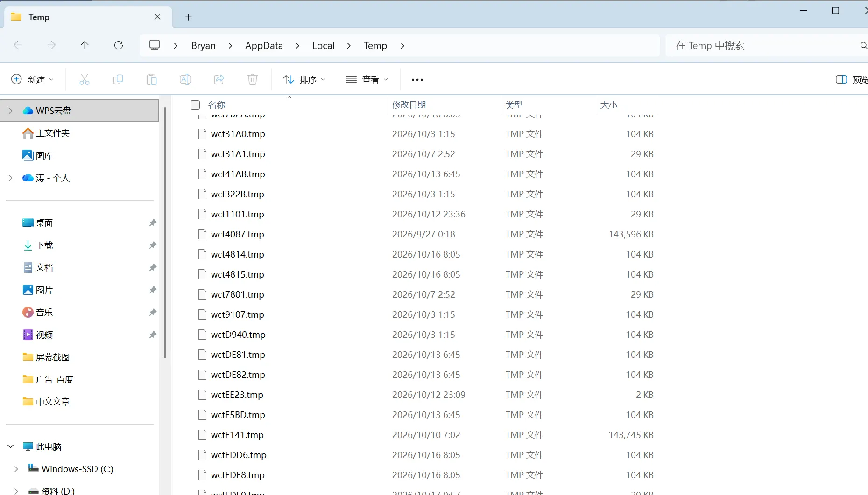Expand the chevron after AppData in breadcrumb

click(x=297, y=46)
